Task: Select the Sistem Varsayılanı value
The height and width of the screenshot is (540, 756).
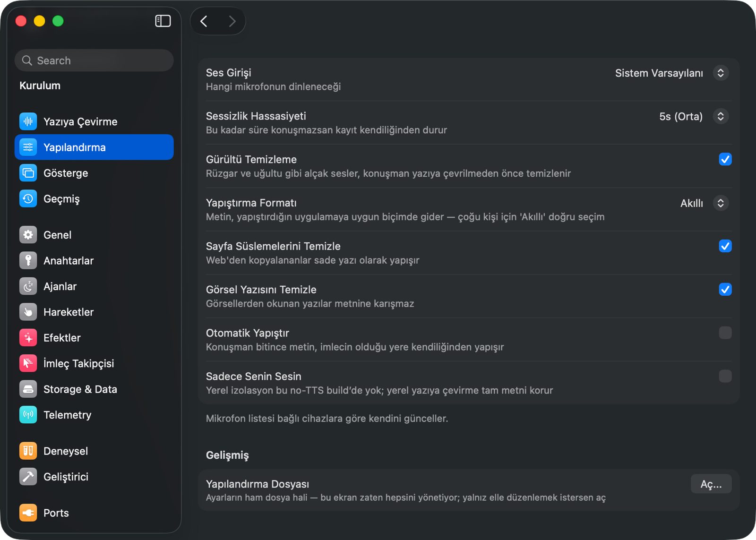Action: (x=659, y=73)
